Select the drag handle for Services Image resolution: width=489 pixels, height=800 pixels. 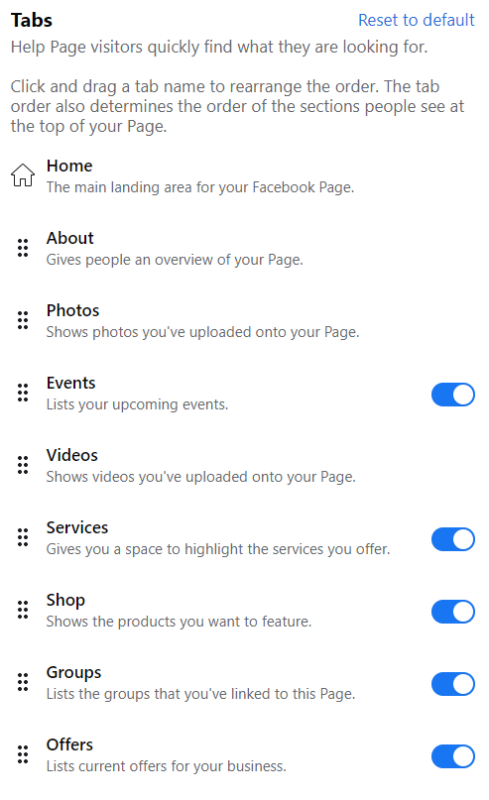(x=23, y=538)
